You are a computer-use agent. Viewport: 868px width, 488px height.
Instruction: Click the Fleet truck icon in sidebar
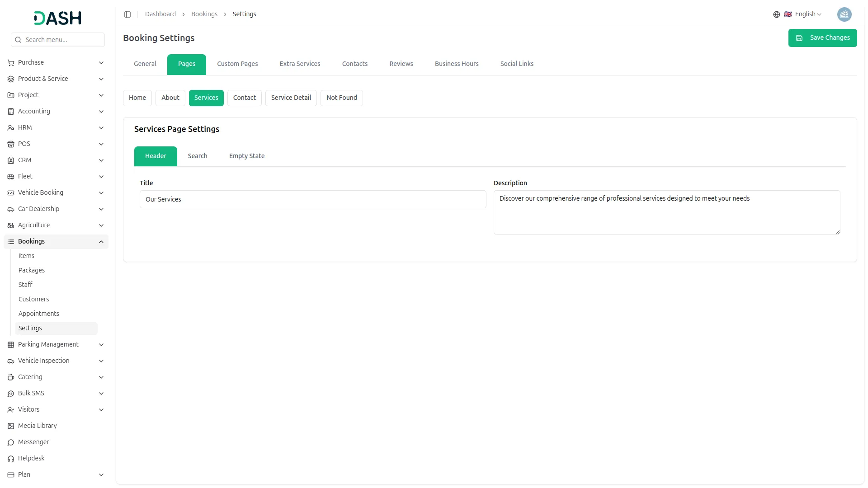tap(11, 177)
